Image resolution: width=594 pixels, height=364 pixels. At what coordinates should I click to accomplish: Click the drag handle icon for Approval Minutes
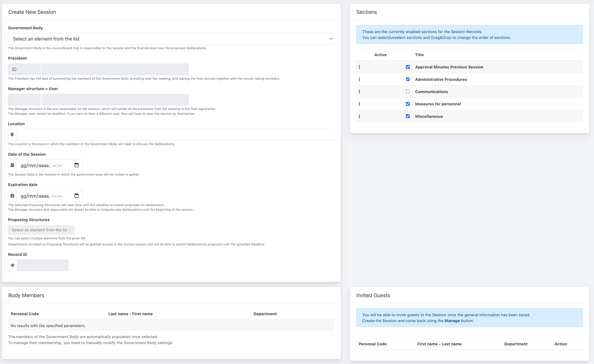point(359,67)
